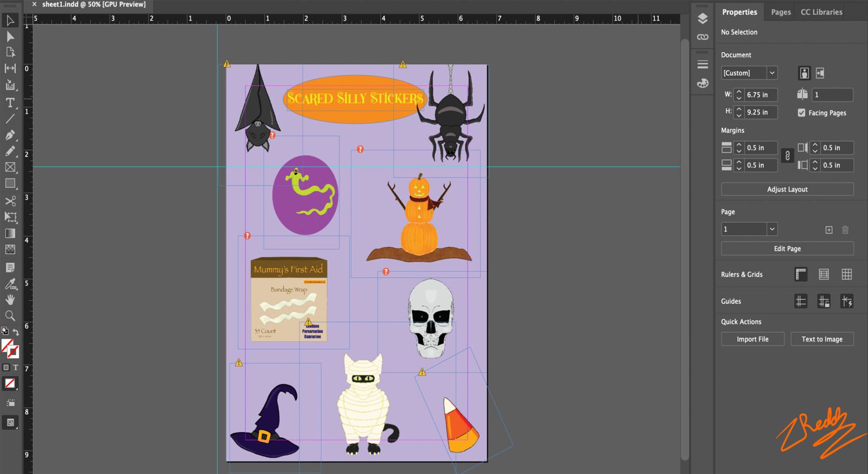
Task: Open the Links panel icon
Action: click(x=703, y=37)
